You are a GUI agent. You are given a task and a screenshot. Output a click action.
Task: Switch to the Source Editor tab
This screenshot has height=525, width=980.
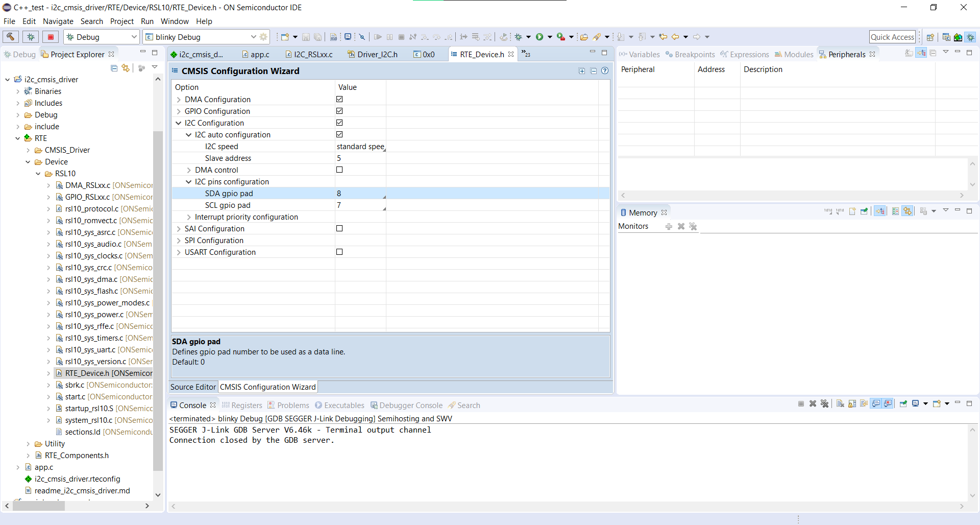click(x=193, y=387)
